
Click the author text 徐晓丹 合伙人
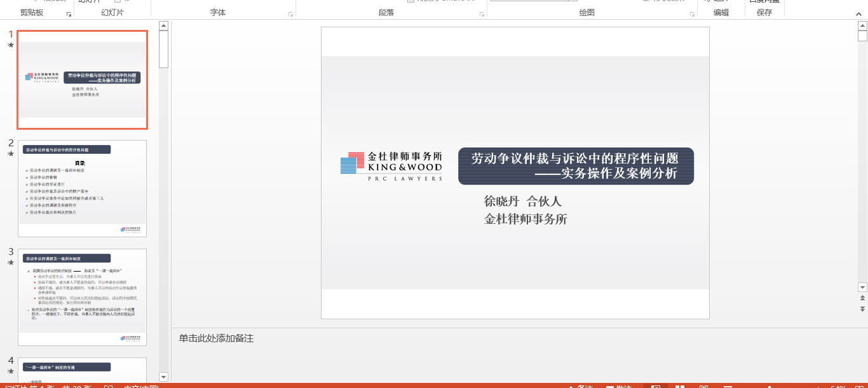pos(523,202)
